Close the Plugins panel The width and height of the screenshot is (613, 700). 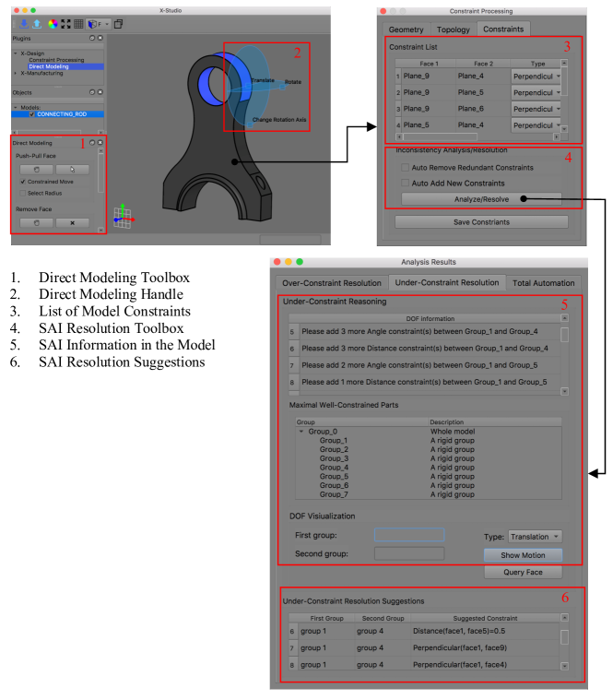coord(100,38)
